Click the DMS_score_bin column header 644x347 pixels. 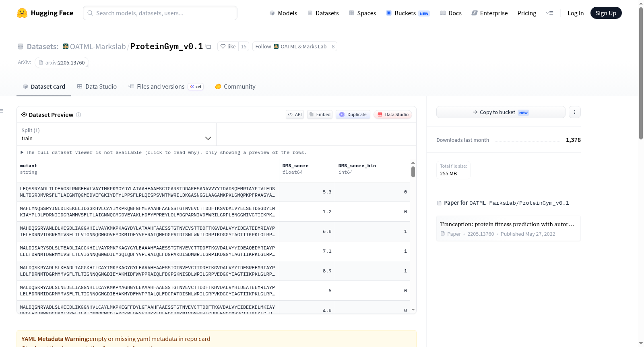(373, 170)
